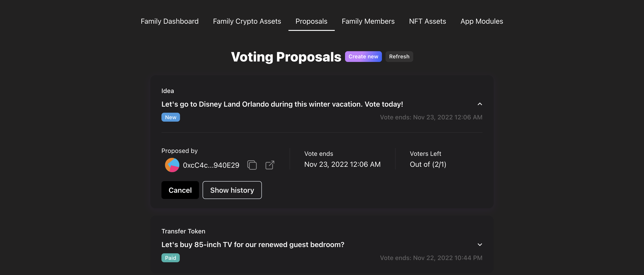Refresh the voting proposals list
This screenshot has width=644, height=275.
tap(399, 57)
